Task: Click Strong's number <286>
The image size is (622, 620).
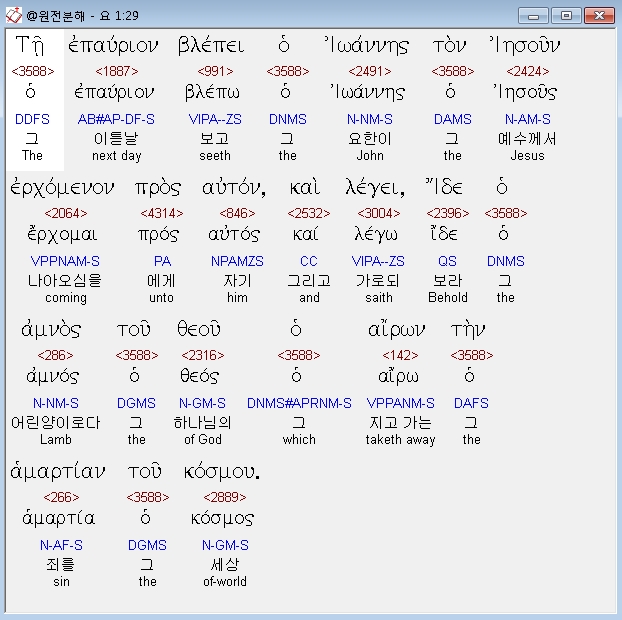Action: [56, 355]
